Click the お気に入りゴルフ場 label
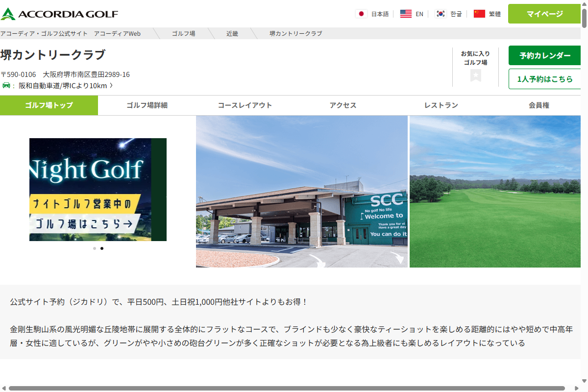 point(475,58)
